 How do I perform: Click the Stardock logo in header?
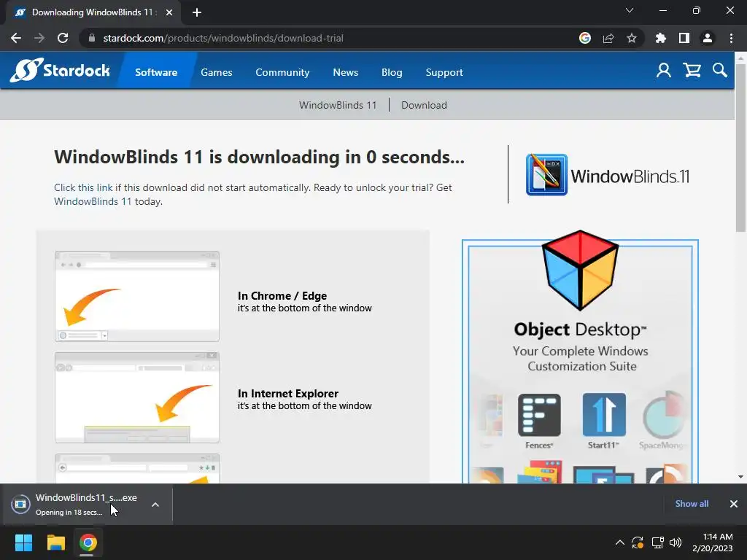click(x=60, y=71)
